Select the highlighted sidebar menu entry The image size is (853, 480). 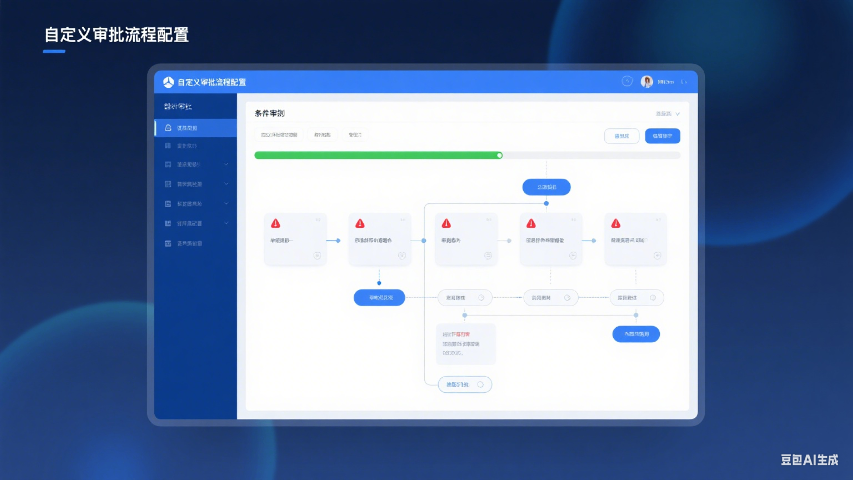coord(195,128)
